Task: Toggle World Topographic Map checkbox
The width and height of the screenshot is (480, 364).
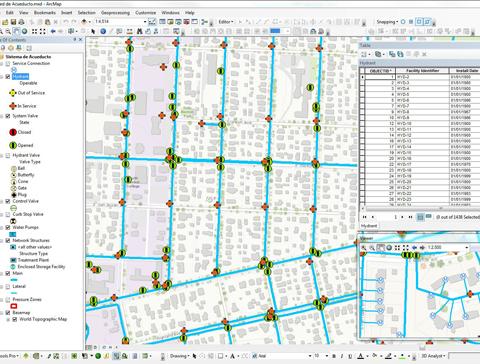Action: click(14, 319)
